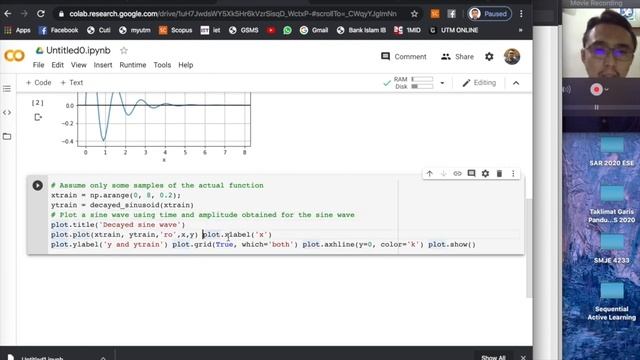Add a new Text cell
The height and width of the screenshot is (360, 640).
click(x=72, y=82)
